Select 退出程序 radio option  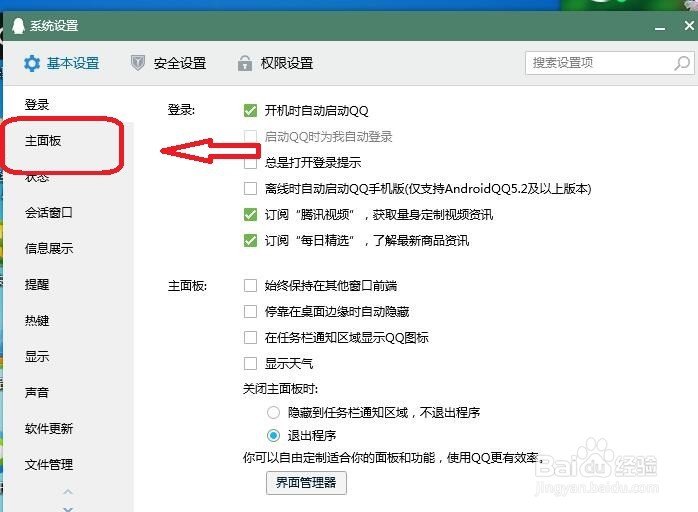[273, 435]
